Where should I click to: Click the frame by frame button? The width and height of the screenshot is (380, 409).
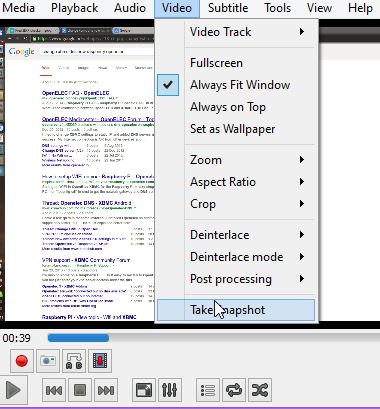coord(100,361)
